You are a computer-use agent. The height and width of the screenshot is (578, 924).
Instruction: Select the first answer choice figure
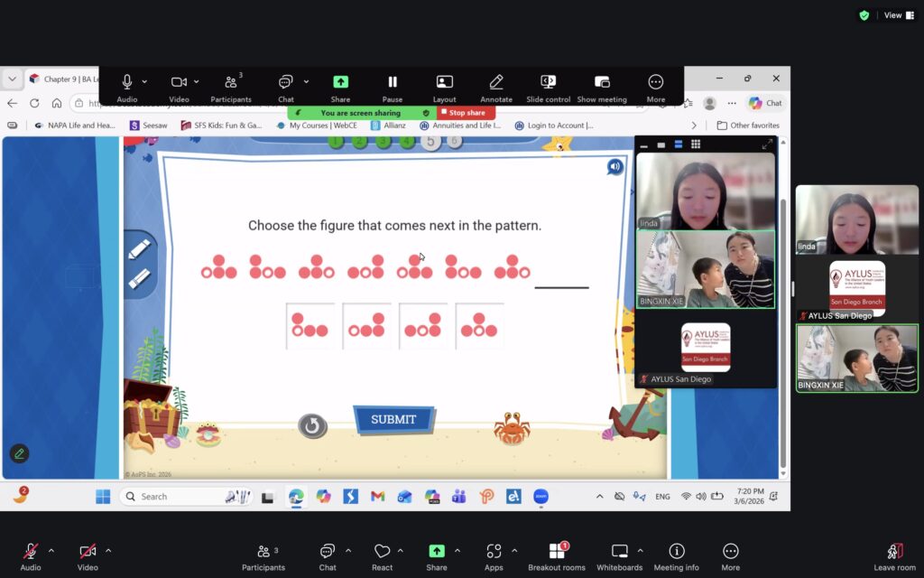pyautogui.click(x=310, y=326)
